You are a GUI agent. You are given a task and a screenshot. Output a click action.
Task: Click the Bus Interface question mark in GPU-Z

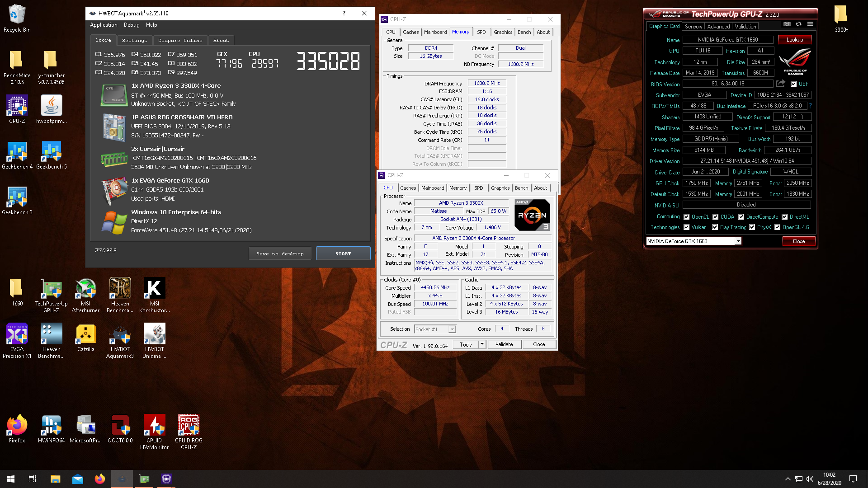810,106
